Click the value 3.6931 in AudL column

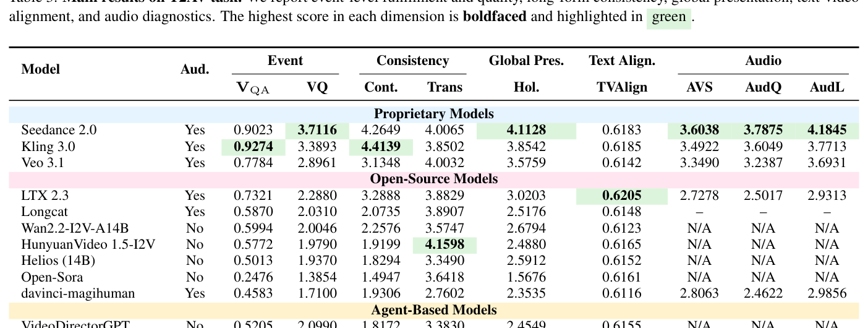point(827,163)
